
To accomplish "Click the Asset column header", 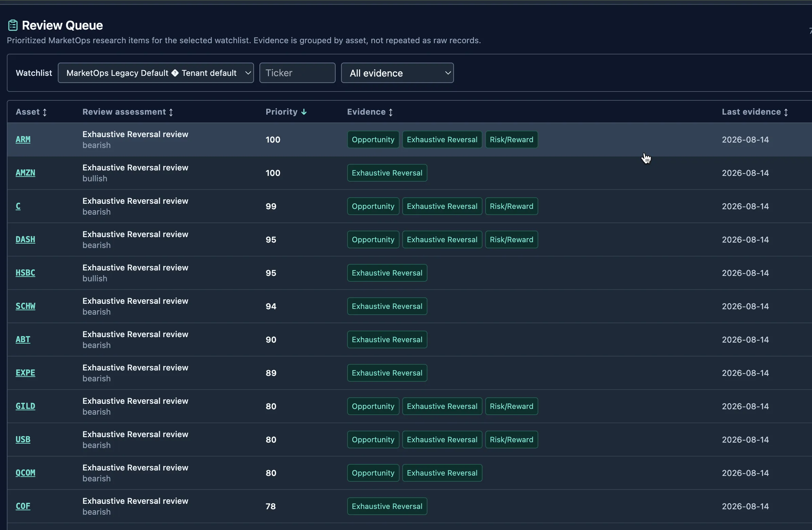I will click(x=31, y=112).
